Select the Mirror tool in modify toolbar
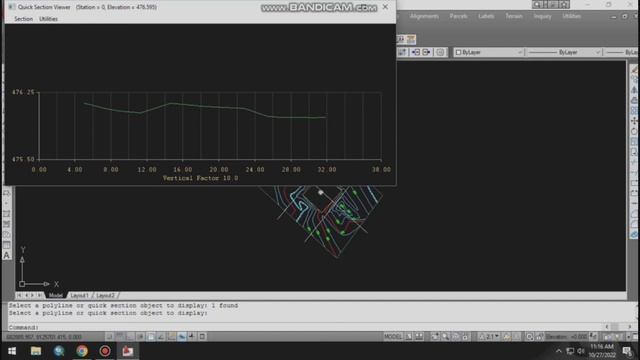Viewport: 640px width, 360px height. pos(634,90)
